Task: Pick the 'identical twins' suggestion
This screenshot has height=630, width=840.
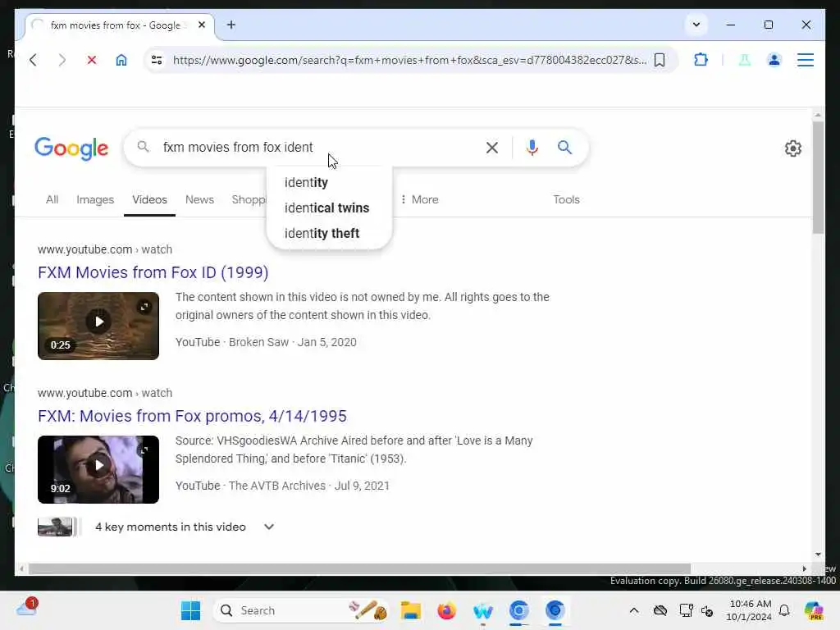Action: pos(326,208)
